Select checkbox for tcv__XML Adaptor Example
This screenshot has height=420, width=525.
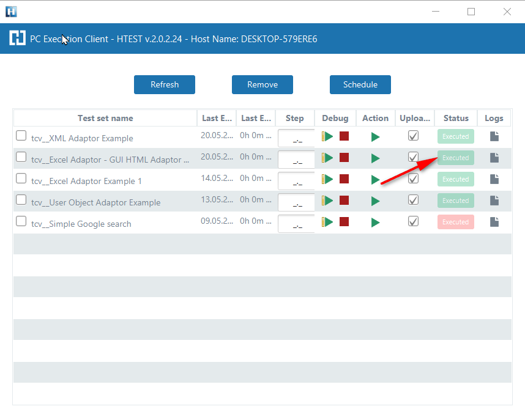pos(21,136)
